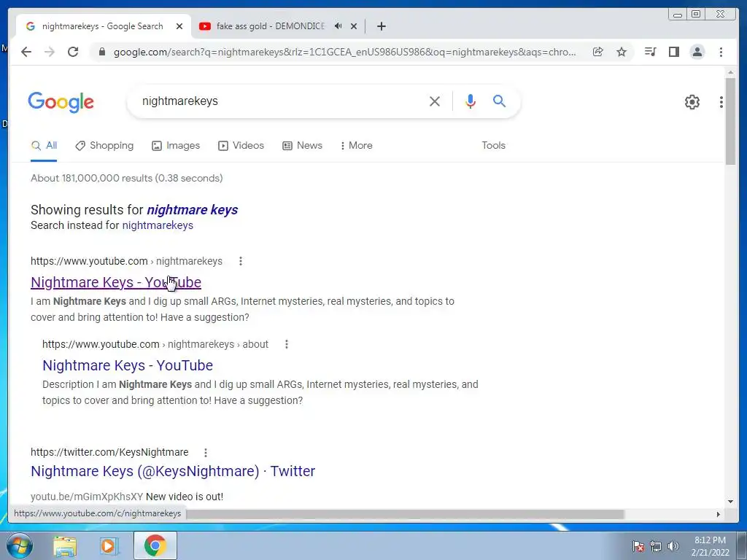Switch to Shopping results

click(x=104, y=146)
